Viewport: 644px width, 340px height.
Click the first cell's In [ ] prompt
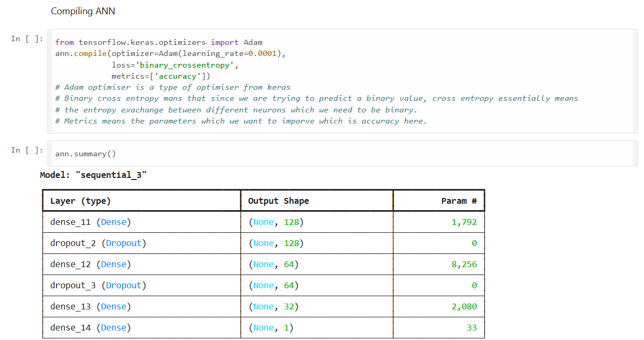click(x=27, y=39)
